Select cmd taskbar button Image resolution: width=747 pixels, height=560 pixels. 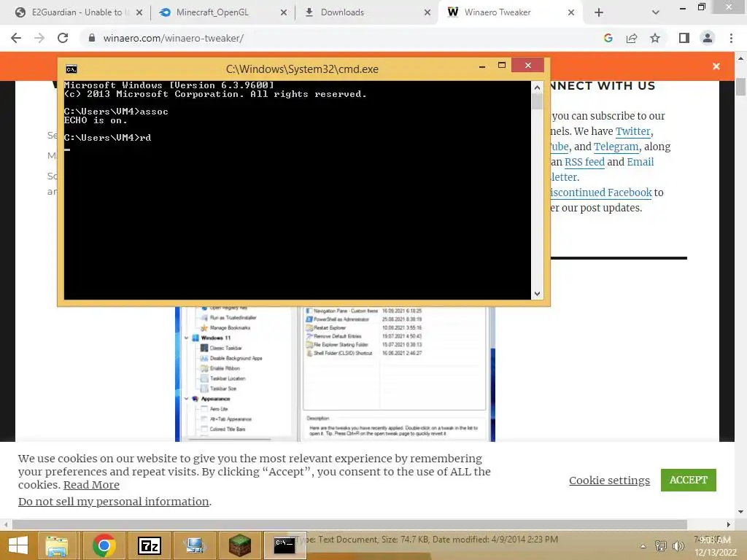285,545
